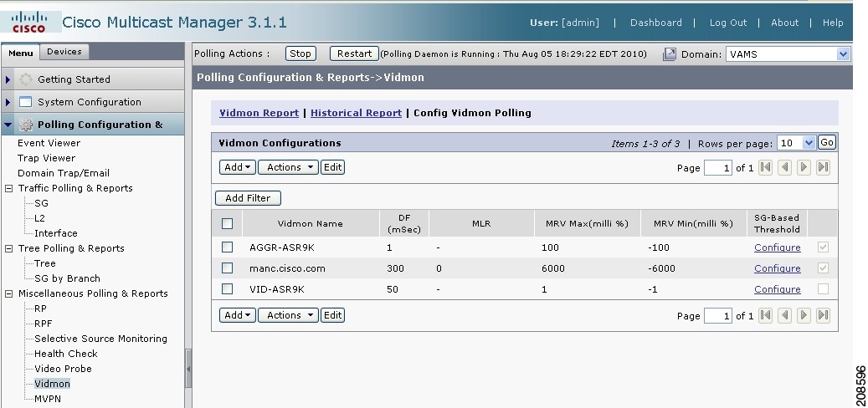Go to first page in bottom pager
868x408 pixels.
tap(766, 315)
